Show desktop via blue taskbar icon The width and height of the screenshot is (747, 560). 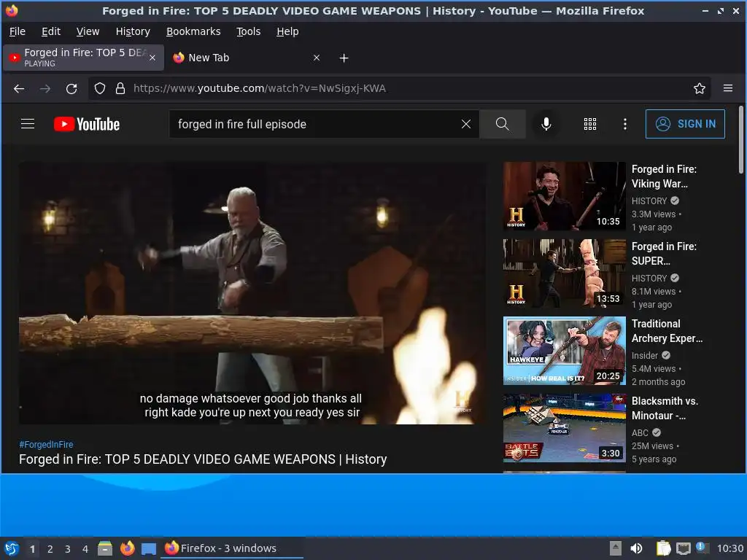(149, 548)
